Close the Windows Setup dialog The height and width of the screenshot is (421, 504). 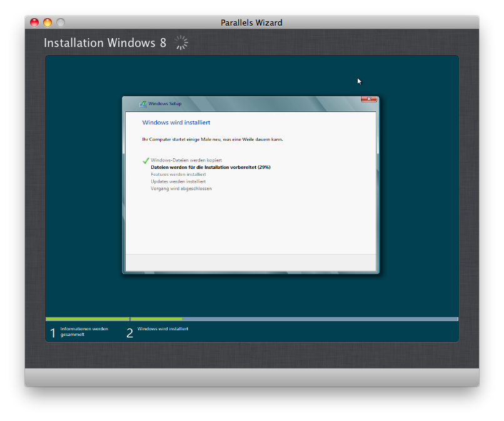click(x=369, y=99)
